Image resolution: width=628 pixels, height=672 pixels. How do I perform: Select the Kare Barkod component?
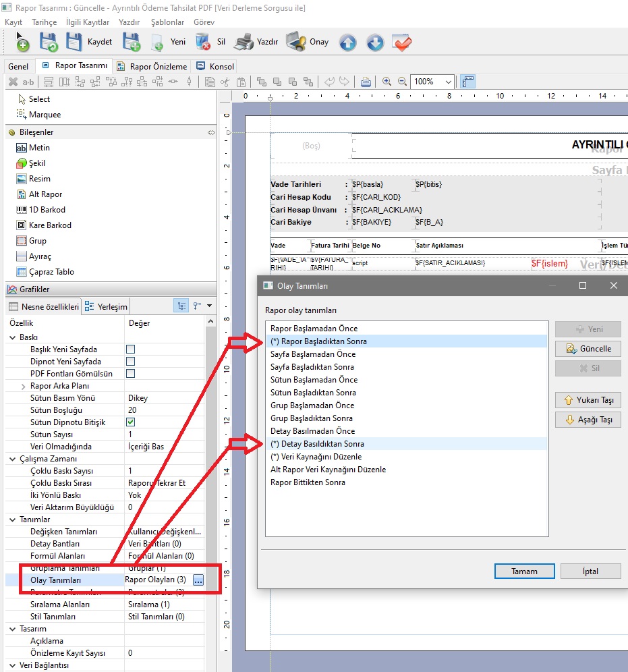click(x=49, y=225)
